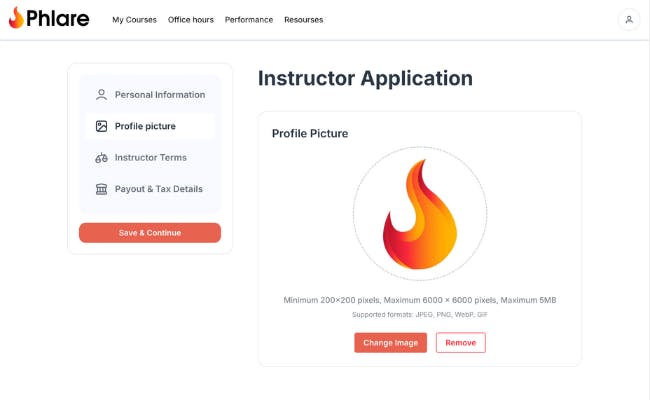Click the Phlare flame logo icon

click(16, 18)
